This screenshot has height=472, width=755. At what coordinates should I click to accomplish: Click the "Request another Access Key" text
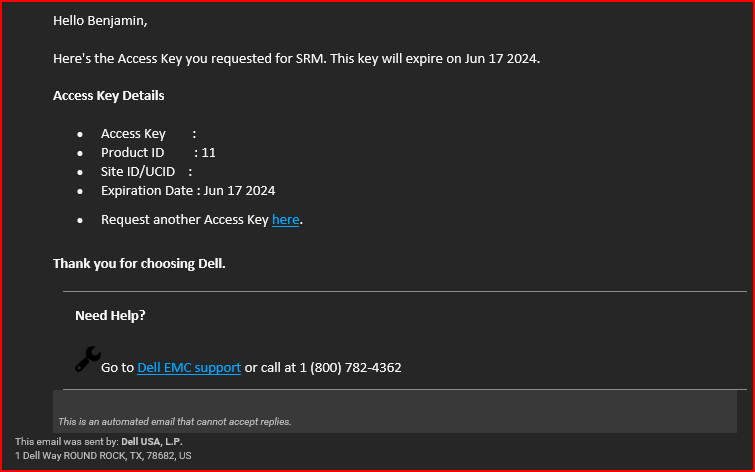click(x=184, y=220)
